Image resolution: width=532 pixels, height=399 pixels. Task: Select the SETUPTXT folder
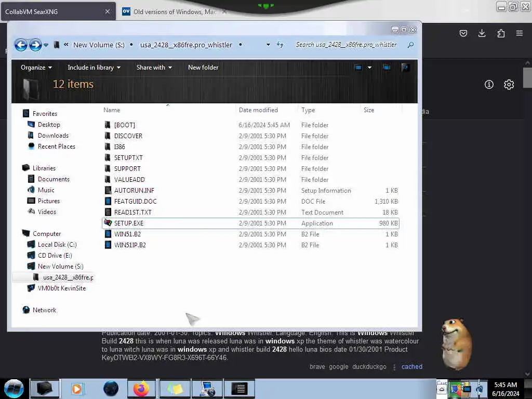click(128, 158)
